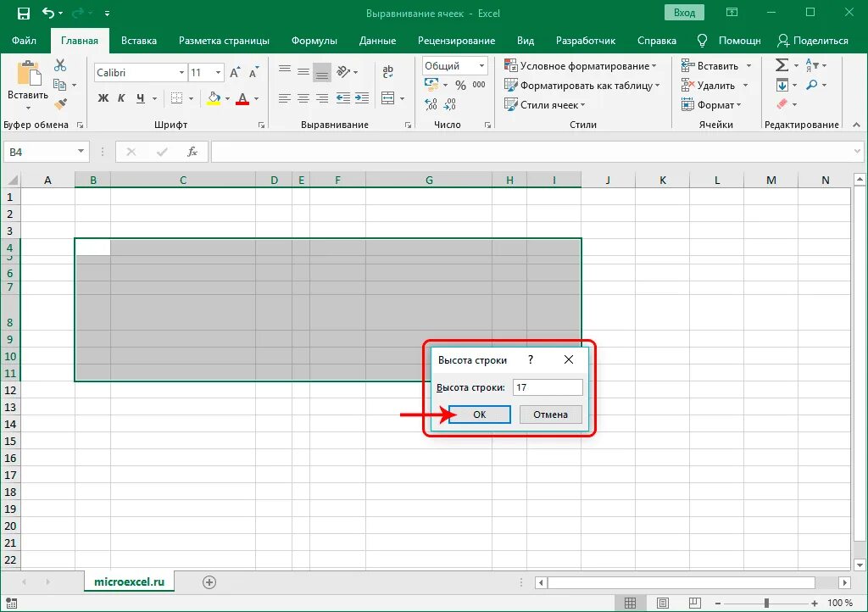Select the microexcel.ru sheet tab
This screenshot has height=612, width=868.
(x=130, y=581)
